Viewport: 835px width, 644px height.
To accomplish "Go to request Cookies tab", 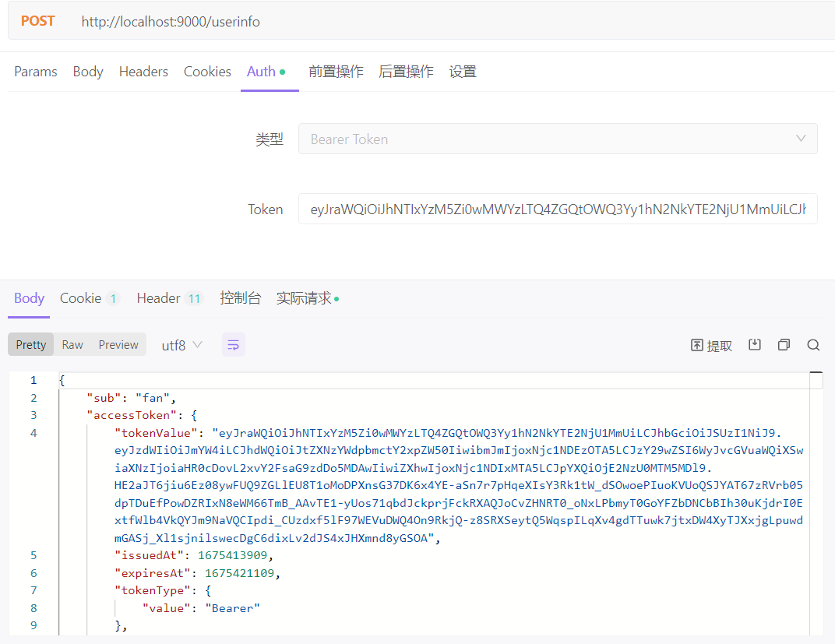I will click(207, 72).
